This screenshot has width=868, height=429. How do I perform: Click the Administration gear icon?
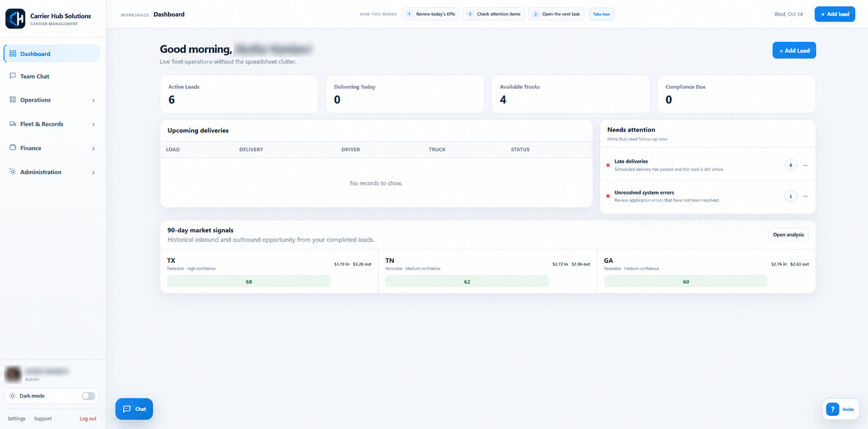tap(13, 171)
